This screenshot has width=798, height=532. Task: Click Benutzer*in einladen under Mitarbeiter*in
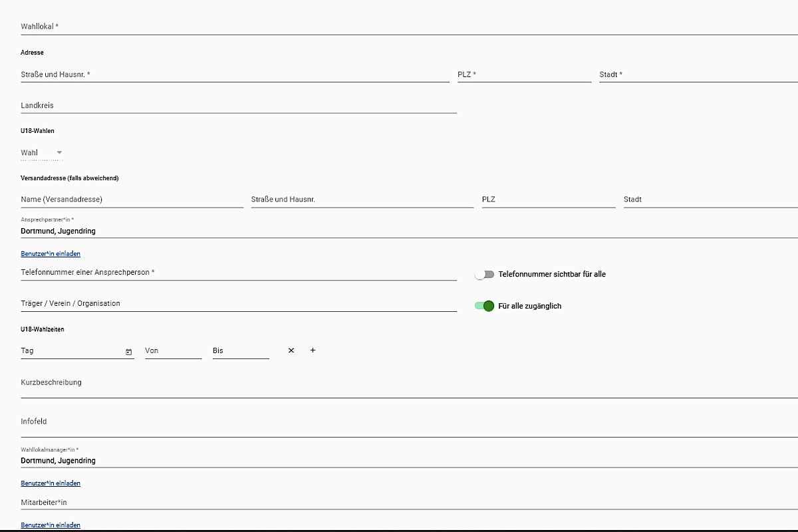51,525
